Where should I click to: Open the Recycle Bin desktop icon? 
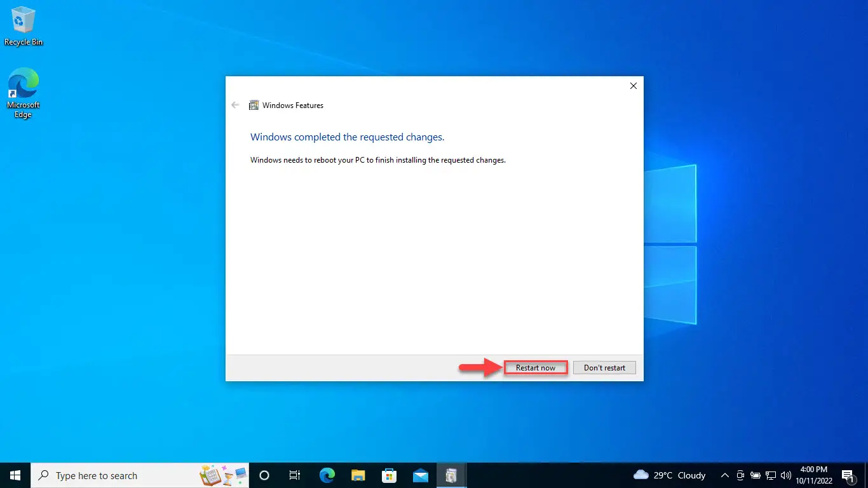[x=24, y=26]
